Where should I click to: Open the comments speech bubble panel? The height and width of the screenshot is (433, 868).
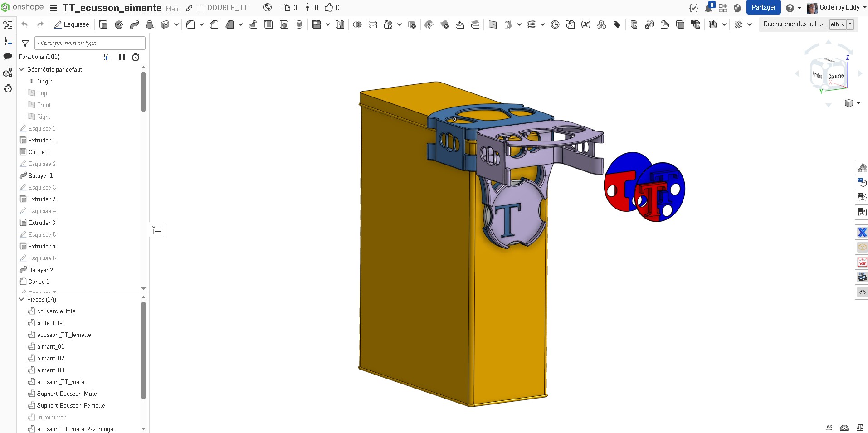pyautogui.click(x=8, y=57)
